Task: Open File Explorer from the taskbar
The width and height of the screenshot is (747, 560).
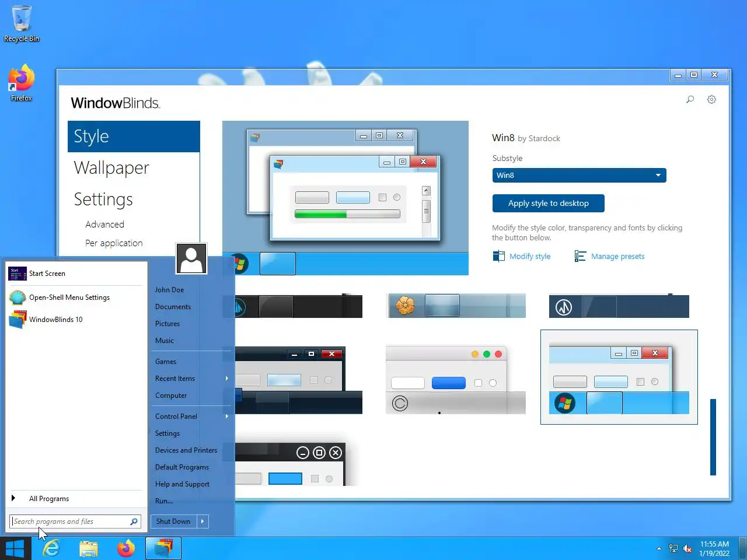Action: (x=89, y=548)
